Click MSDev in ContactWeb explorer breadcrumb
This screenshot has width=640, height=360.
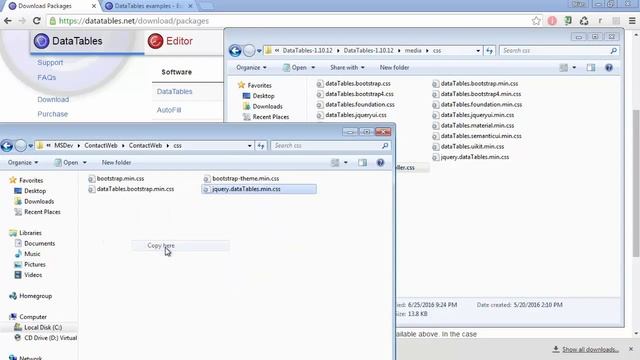[x=63, y=146]
